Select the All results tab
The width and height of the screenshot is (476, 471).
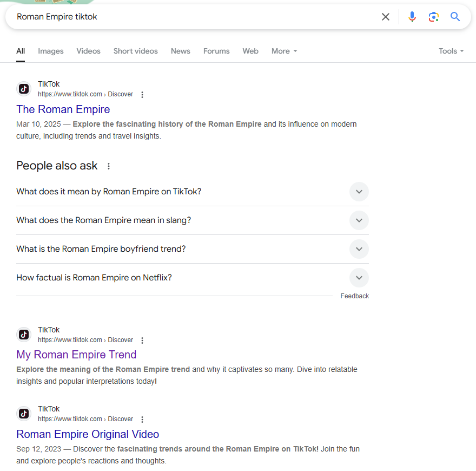[x=21, y=51]
